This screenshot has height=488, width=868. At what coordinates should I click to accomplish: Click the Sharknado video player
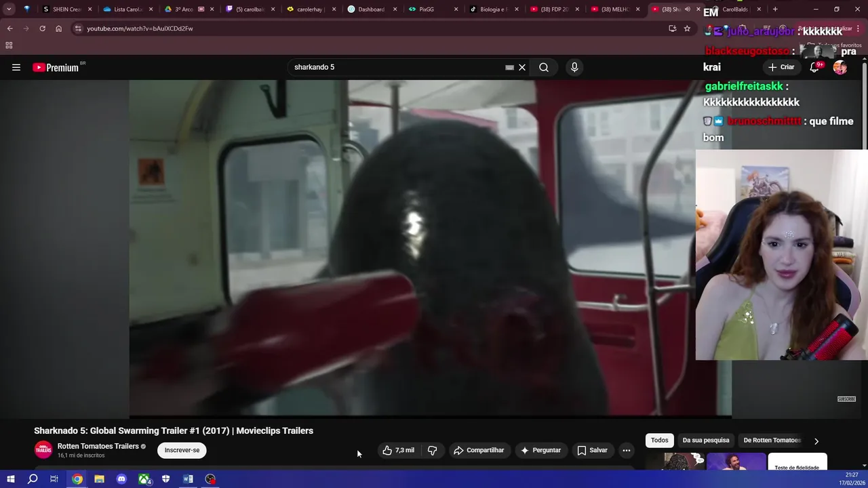430,248
